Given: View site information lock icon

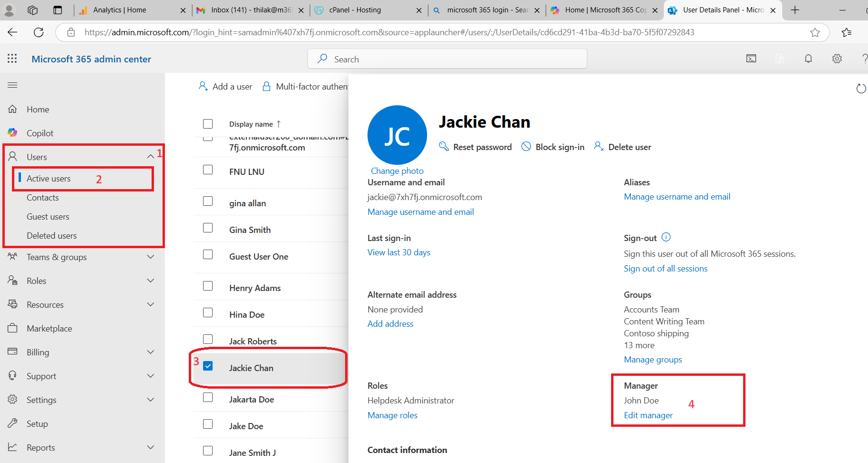Looking at the screenshot, I should 71,32.
